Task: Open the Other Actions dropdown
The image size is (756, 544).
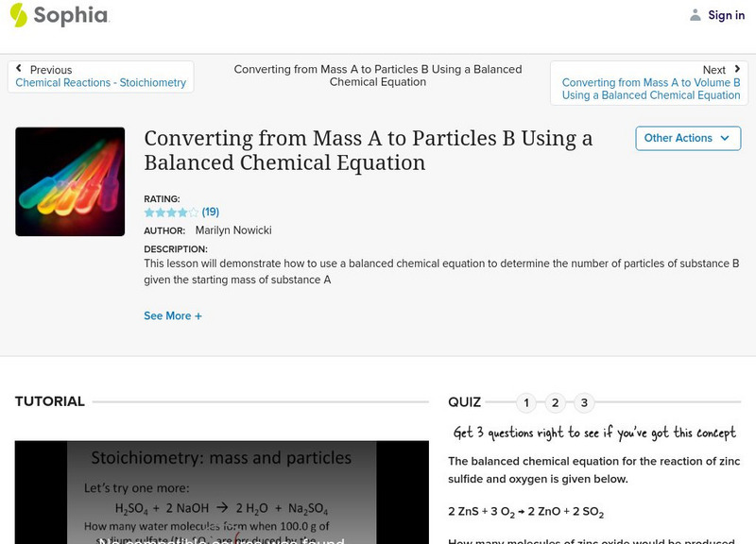Action: (x=688, y=138)
